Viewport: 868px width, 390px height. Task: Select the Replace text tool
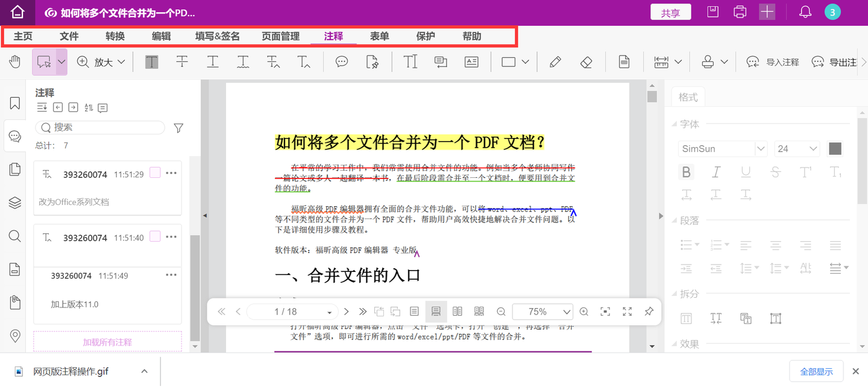(x=274, y=61)
